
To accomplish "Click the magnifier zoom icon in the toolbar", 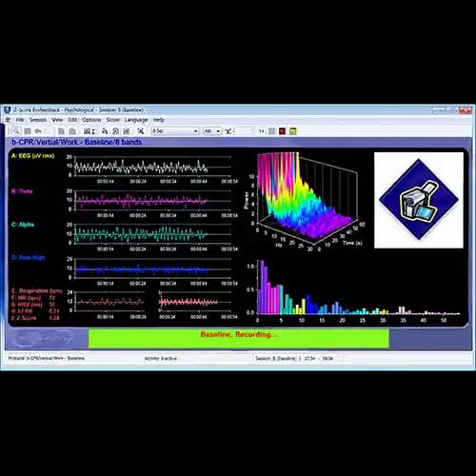I will [16, 130].
